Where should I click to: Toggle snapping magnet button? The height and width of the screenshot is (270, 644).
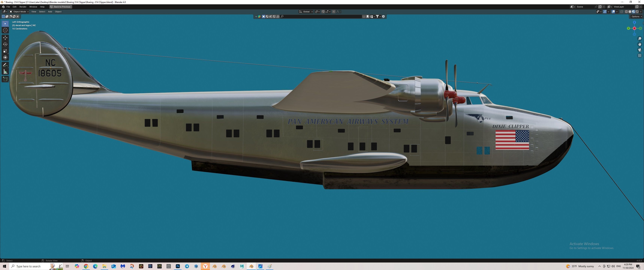point(323,11)
